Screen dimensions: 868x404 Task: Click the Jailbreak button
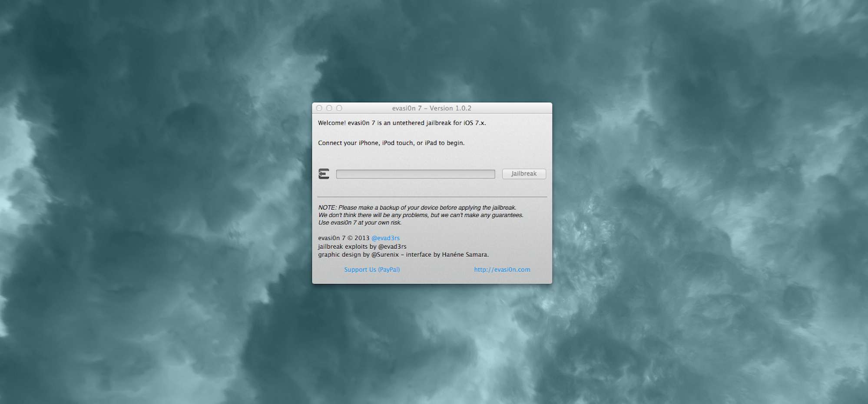pyautogui.click(x=524, y=174)
